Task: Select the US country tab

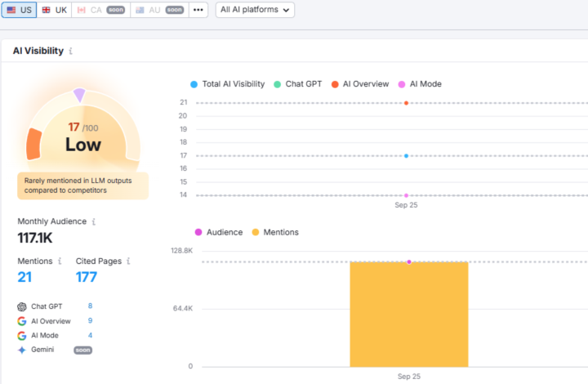Action: pyautogui.click(x=19, y=10)
